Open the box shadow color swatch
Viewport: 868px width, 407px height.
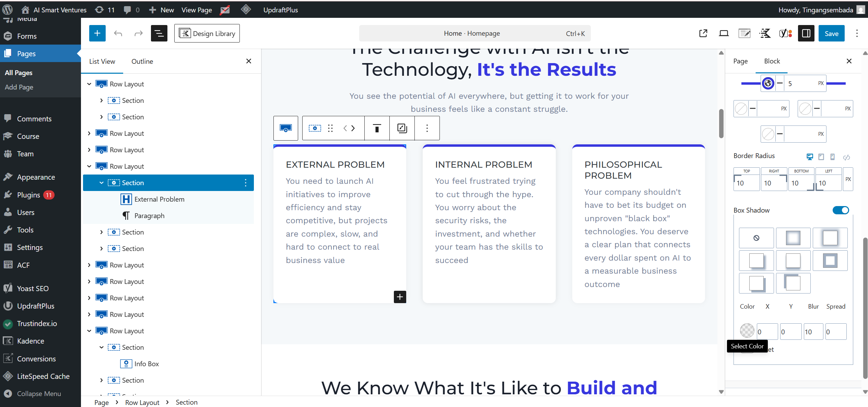coord(747,331)
